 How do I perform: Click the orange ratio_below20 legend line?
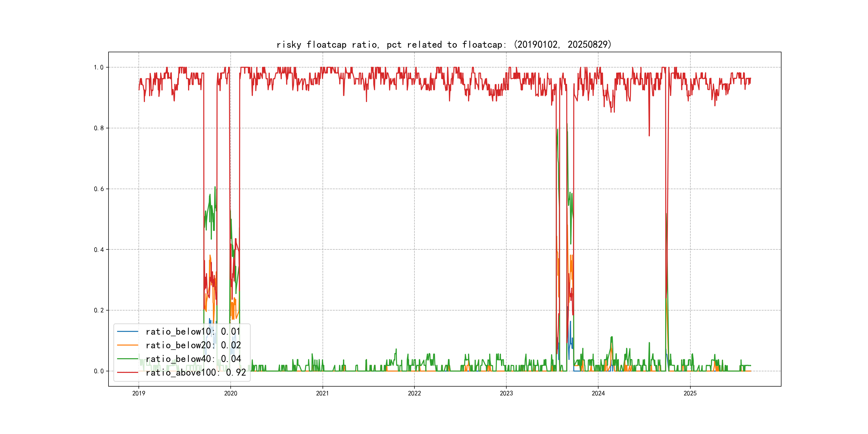click(x=127, y=345)
